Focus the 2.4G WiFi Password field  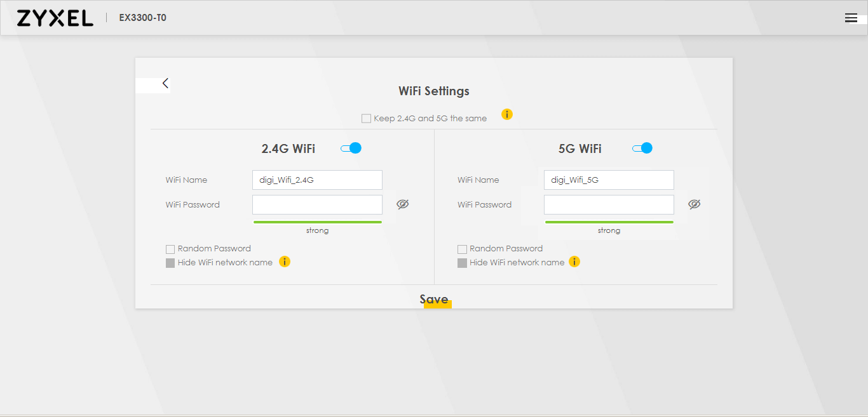(x=317, y=205)
